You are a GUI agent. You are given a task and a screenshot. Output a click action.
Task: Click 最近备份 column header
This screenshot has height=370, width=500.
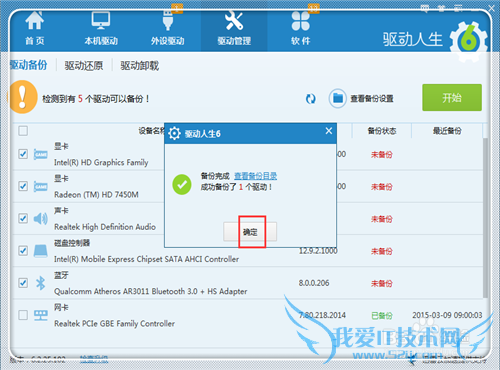(x=447, y=131)
